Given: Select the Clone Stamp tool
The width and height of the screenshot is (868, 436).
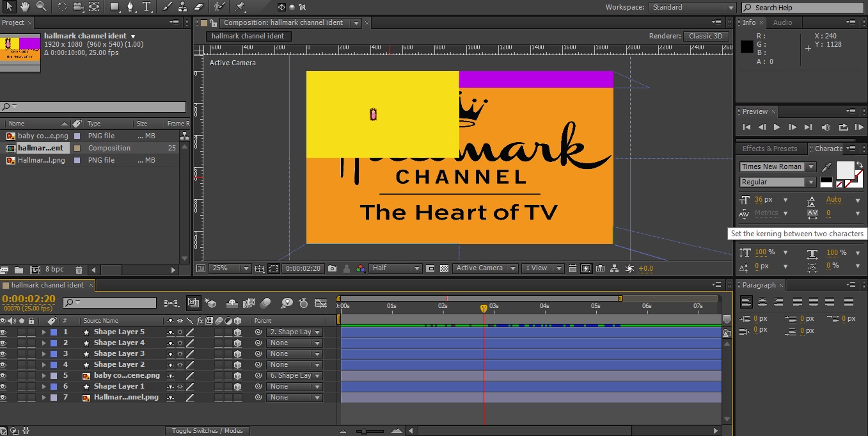Looking at the screenshot, I should (x=182, y=6).
